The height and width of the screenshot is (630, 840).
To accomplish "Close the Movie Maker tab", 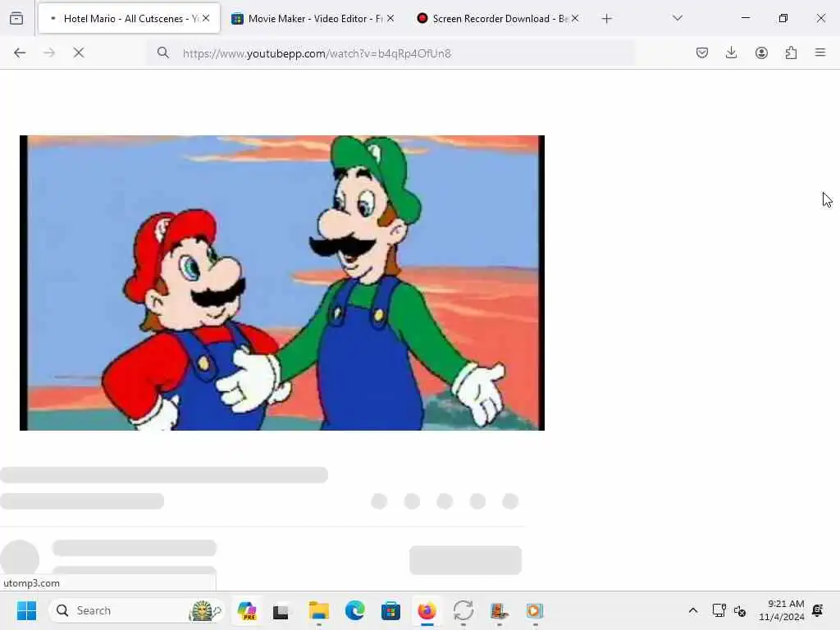I will coord(390,18).
